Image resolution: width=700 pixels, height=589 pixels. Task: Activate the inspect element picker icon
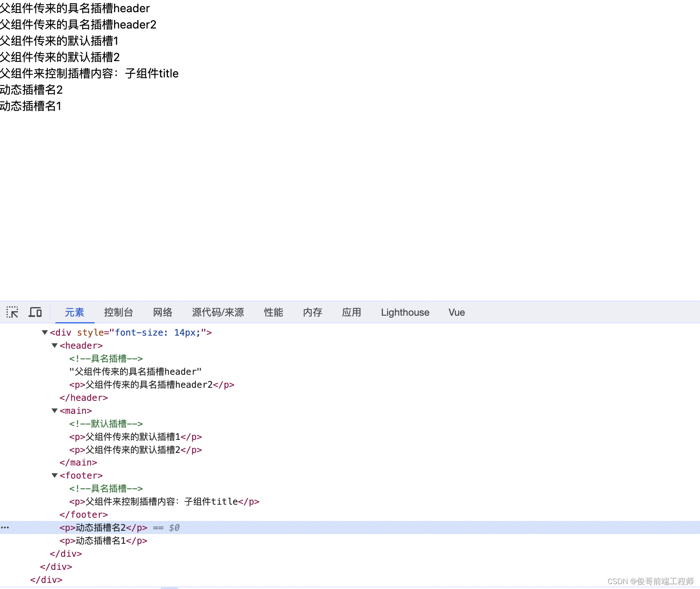(12, 312)
